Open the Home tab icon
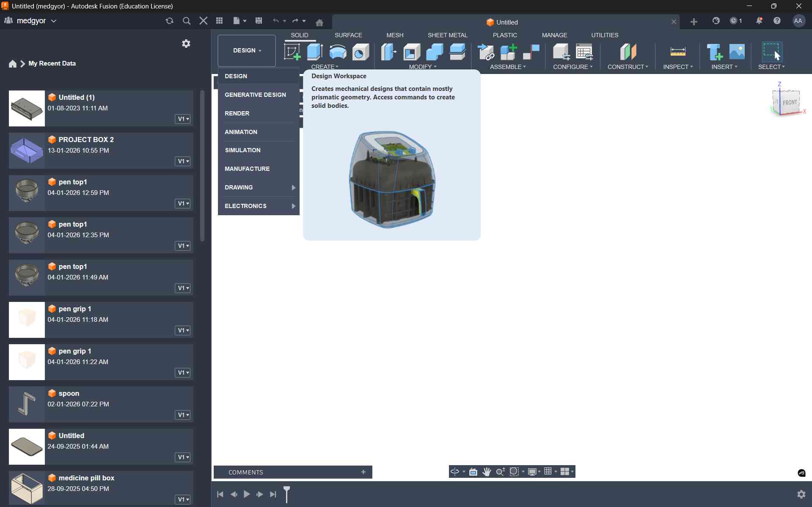 (x=319, y=23)
